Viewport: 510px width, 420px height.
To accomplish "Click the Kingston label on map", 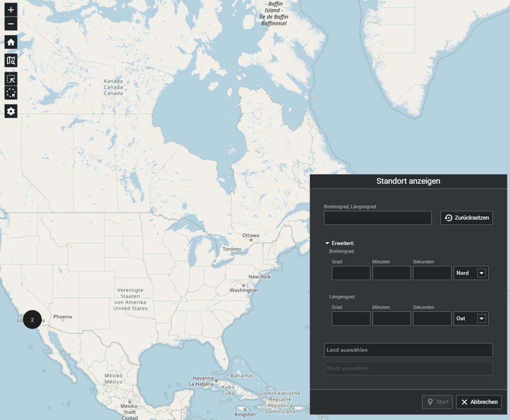I will coord(245,415).
